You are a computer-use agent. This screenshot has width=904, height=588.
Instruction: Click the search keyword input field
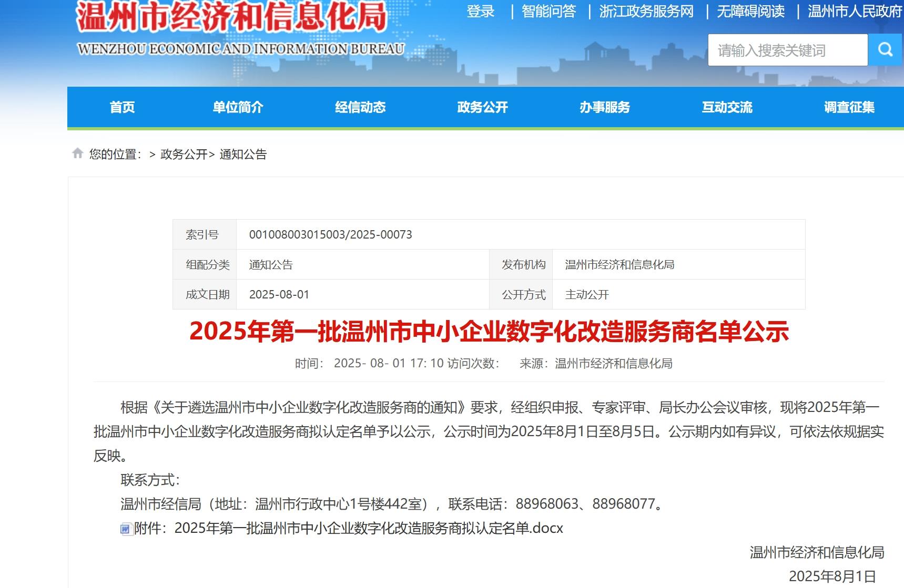tap(787, 50)
